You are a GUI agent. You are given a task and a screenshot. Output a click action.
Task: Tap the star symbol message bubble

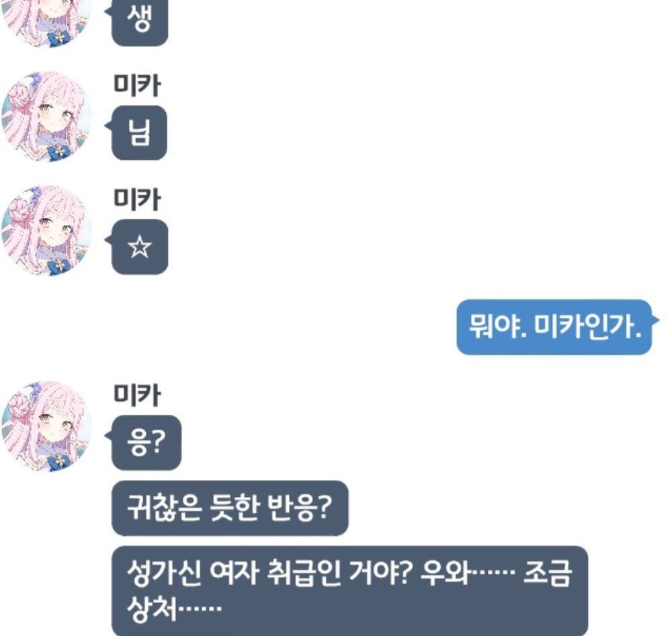[x=139, y=247]
